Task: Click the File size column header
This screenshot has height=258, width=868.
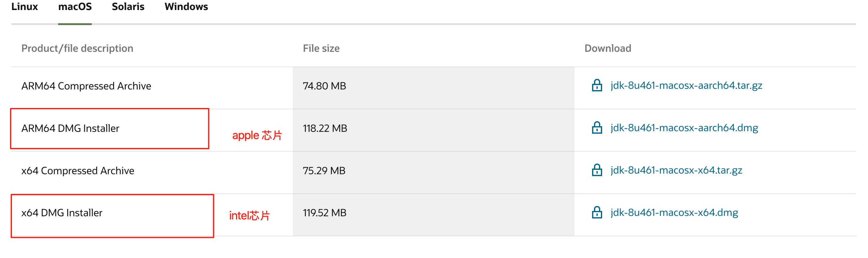Action: click(x=321, y=48)
